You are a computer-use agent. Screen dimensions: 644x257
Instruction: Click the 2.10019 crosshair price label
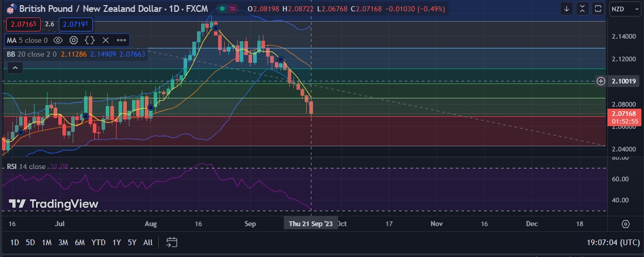624,81
